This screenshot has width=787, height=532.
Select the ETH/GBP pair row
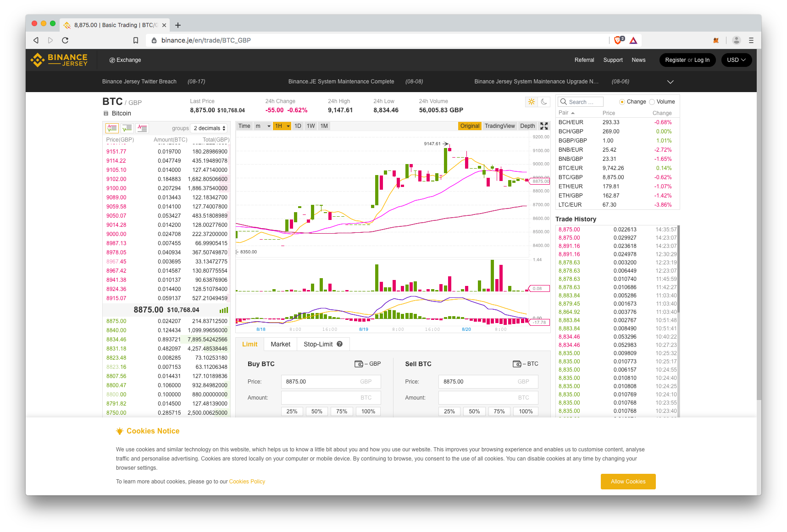click(617, 196)
